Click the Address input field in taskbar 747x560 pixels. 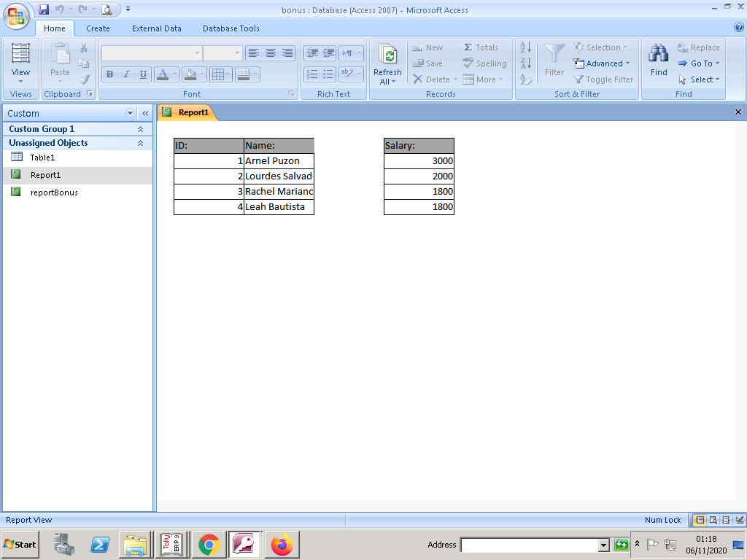(x=530, y=545)
